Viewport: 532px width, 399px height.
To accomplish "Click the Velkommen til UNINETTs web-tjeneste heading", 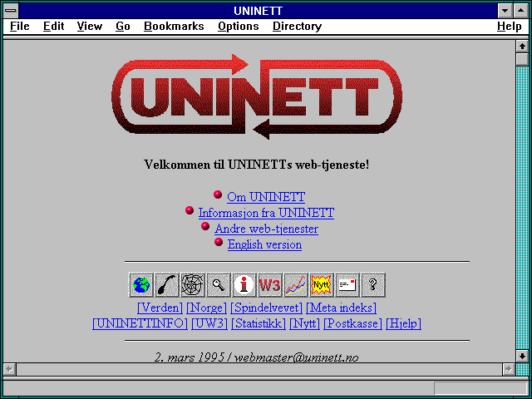I will point(257,165).
